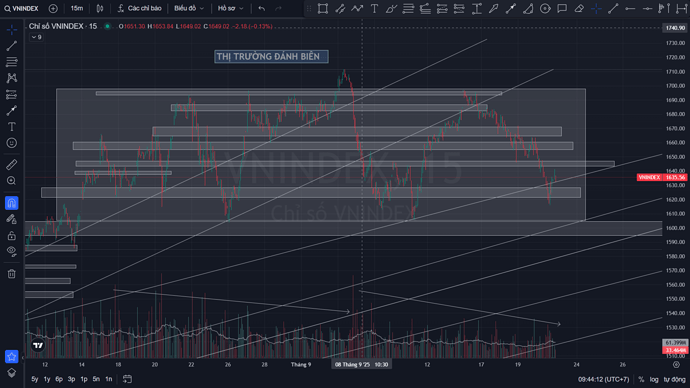Open the forecasting and measurement tools group

pyautogui.click(x=12, y=94)
